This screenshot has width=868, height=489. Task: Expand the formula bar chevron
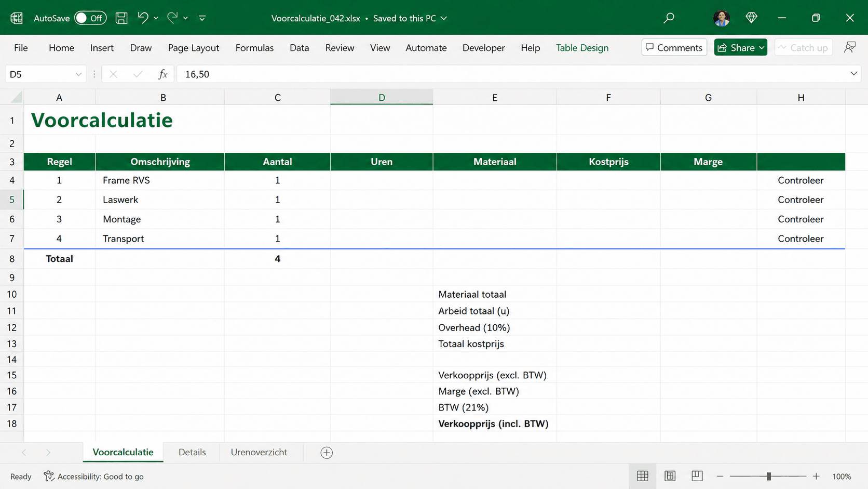[853, 74]
